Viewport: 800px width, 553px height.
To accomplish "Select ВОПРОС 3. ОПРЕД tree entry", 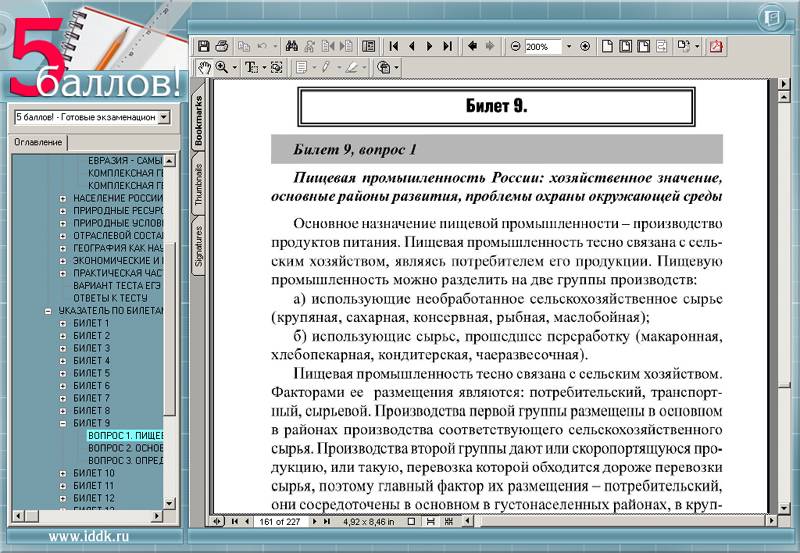I will click(x=126, y=461).
